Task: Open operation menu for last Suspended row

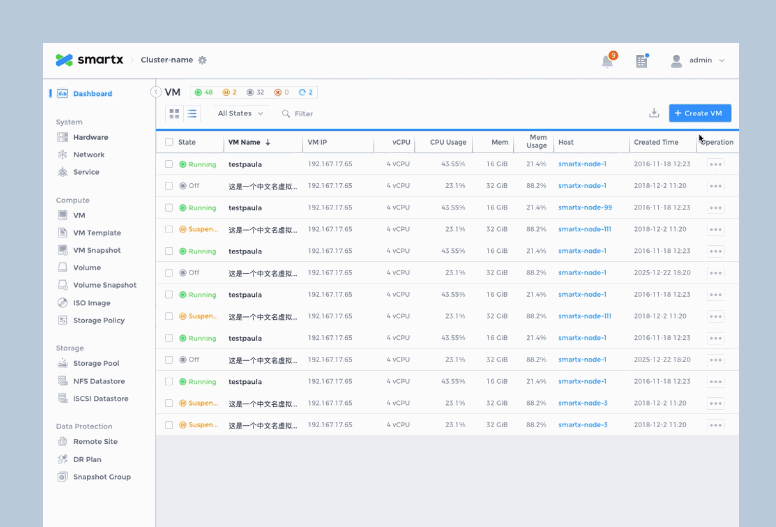Action: [x=716, y=425]
